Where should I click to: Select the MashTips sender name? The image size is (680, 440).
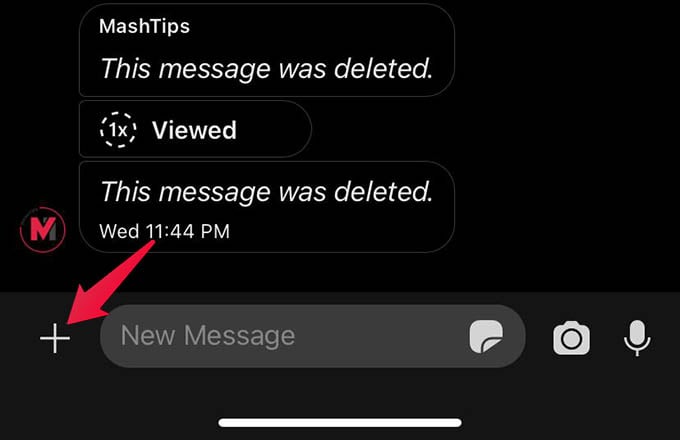pos(144,26)
